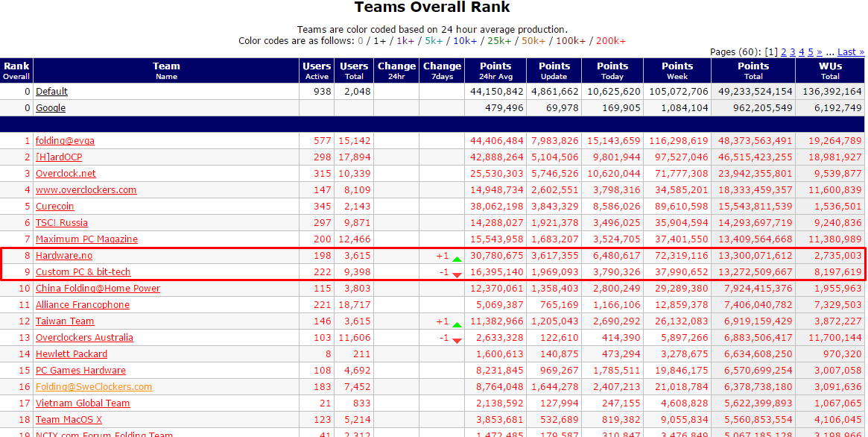Click the 200k+ color code label
868x437 pixels.
[x=611, y=41]
